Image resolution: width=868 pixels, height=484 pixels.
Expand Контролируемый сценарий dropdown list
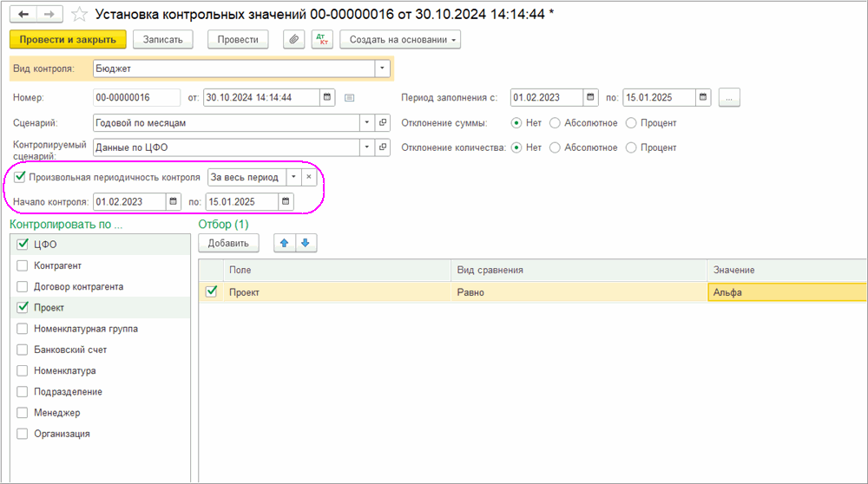tap(366, 148)
